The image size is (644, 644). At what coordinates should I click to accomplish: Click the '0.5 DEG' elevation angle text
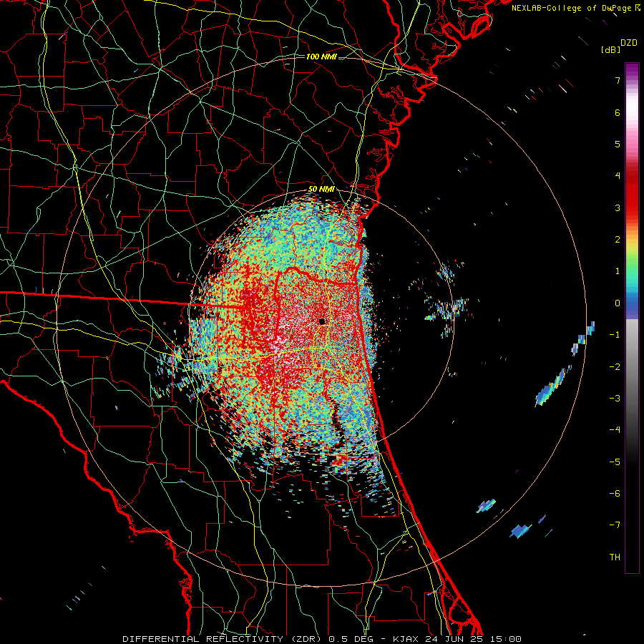351,639
